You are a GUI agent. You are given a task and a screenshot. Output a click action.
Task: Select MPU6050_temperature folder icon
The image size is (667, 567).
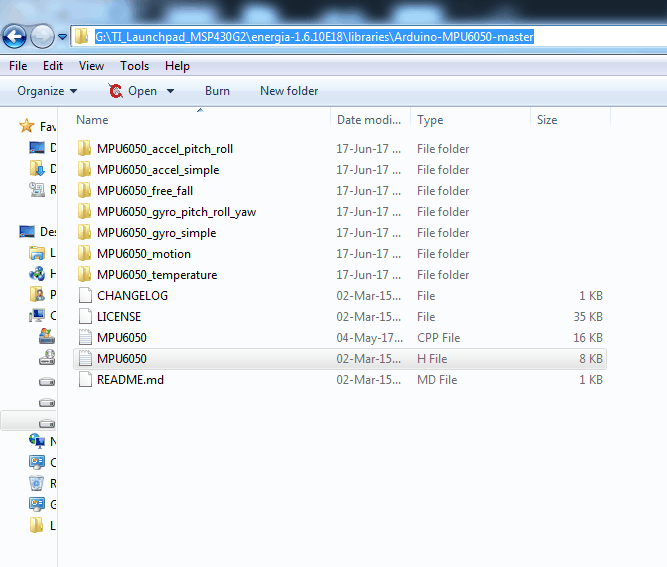[85, 274]
